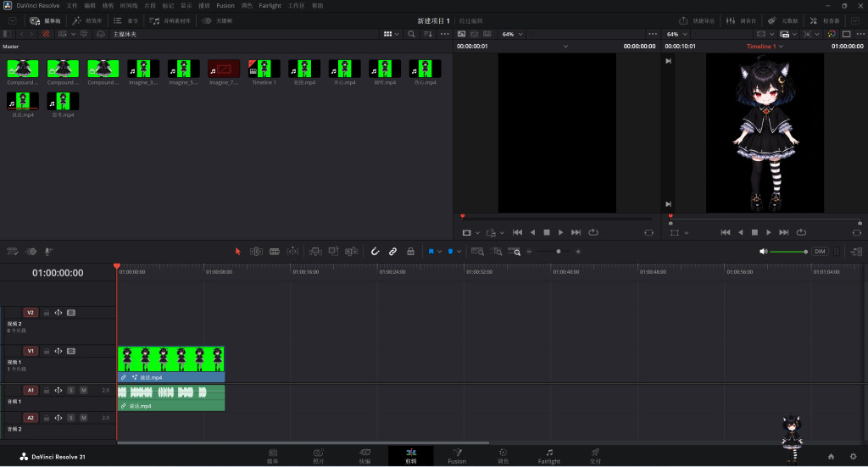Image resolution: width=868 pixels, height=467 pixels.
Task: Select the arrow Selection mode tool
Action: click(238, 251)
